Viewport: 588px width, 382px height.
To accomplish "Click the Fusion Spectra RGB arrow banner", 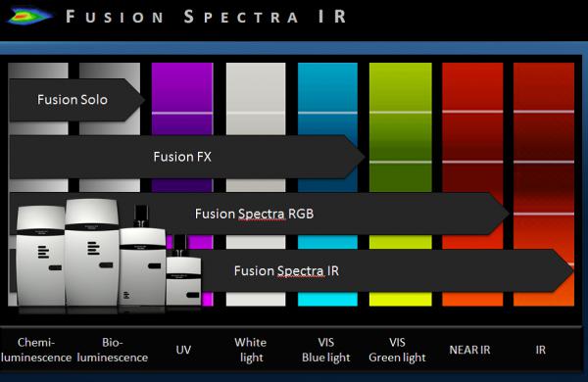I will [x=259, y=214].
